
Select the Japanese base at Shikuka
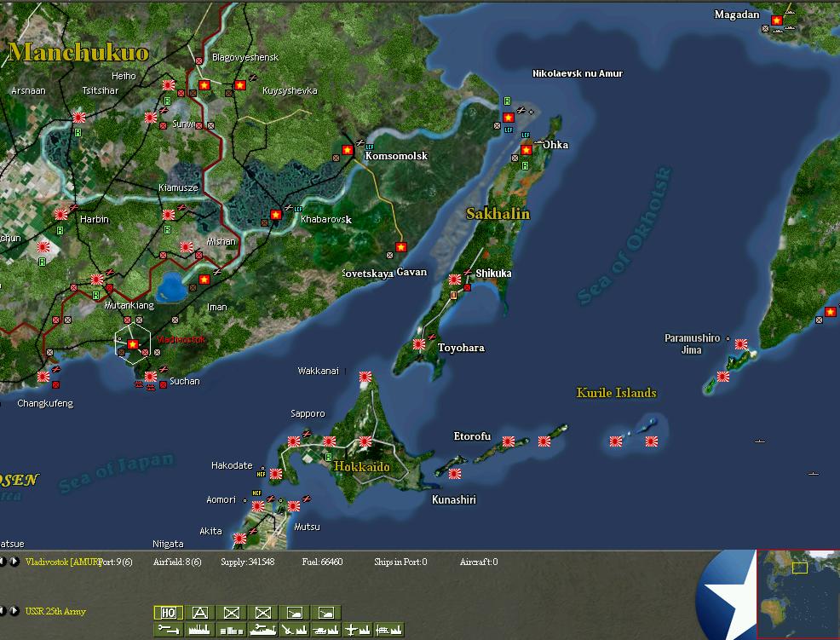(455, 280)
